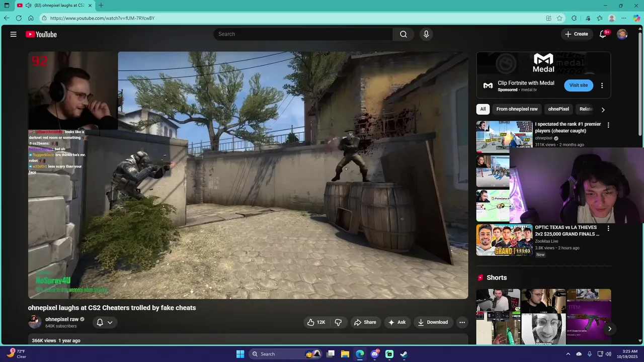Open the ohnepixel raw channel avatar
644x362 pixels.
coord(35,322)
